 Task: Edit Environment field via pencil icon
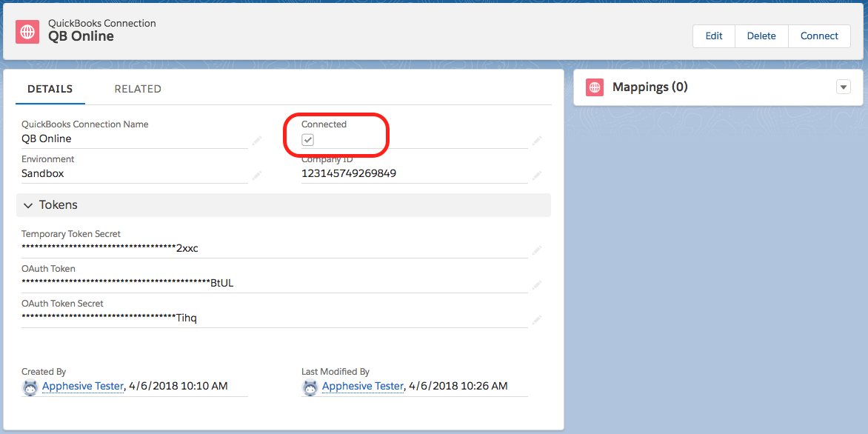pyautogui.click(x=256, y=174)
